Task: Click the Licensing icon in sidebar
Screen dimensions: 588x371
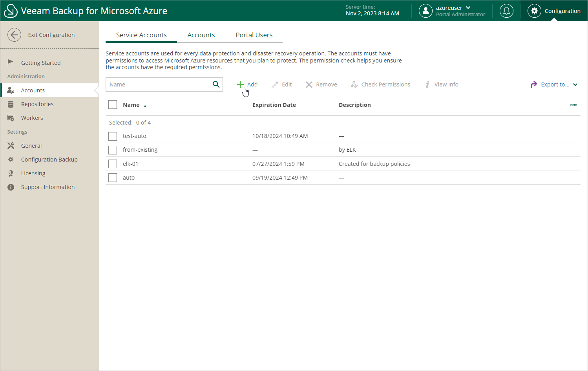Action: (11, 173)
